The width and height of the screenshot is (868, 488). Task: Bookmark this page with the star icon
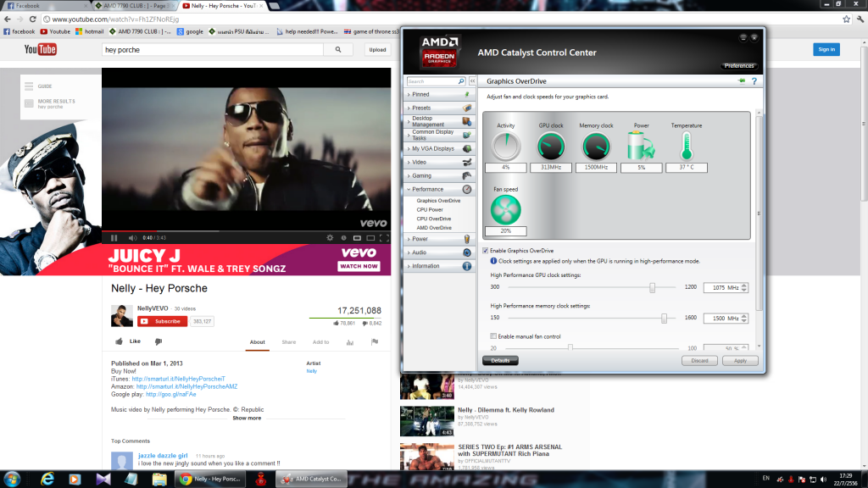pos(847,19)
